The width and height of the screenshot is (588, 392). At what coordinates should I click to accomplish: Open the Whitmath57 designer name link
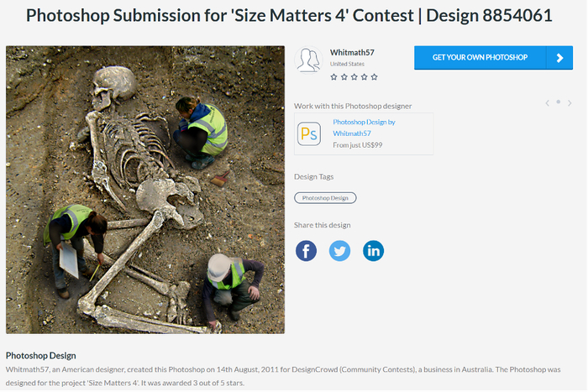[x=352, y=52]
